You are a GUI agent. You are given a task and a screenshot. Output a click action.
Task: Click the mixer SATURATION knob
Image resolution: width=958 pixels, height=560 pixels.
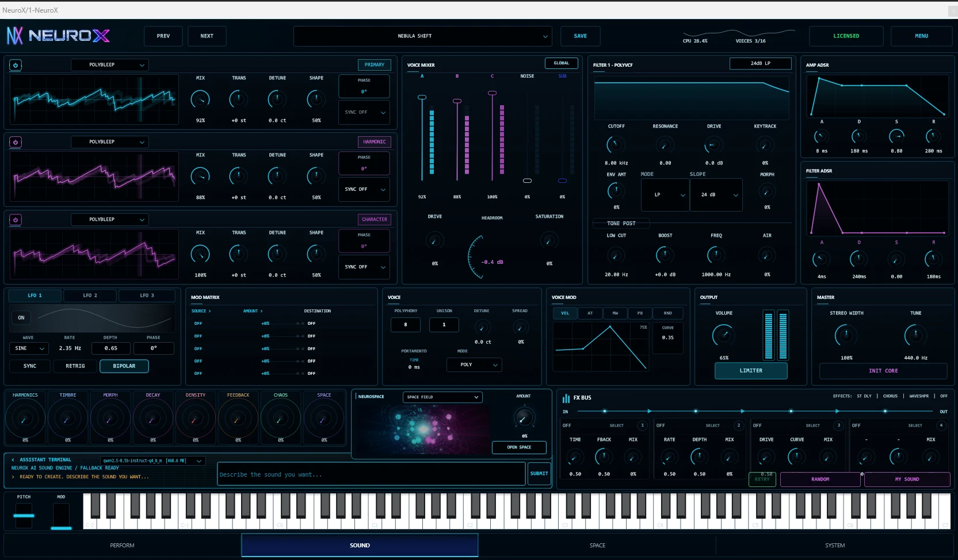click(x=549, y=240)
